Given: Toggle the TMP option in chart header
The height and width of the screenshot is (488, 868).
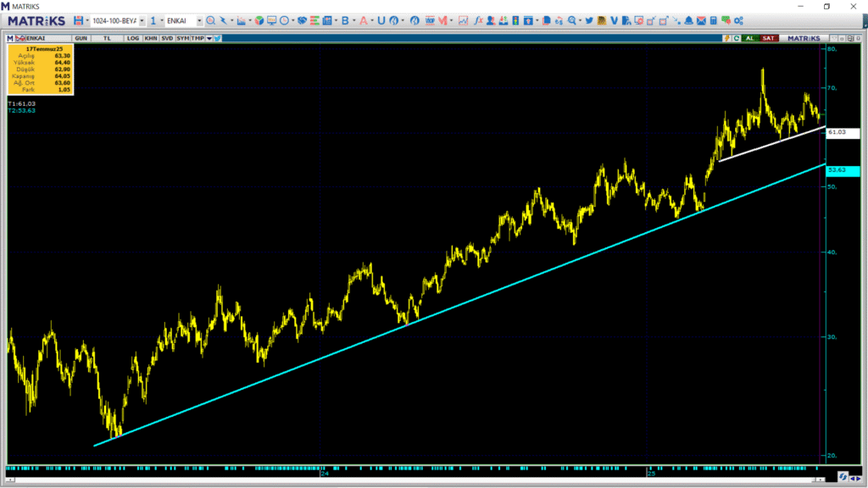Looking at the screenshot, I should coord(198,38).
